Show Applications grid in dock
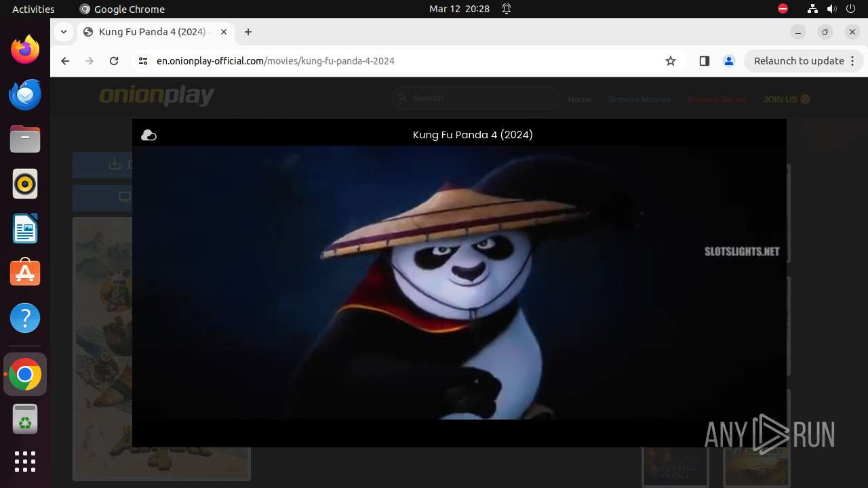This screenshot has width=868, height=488. 25,462
